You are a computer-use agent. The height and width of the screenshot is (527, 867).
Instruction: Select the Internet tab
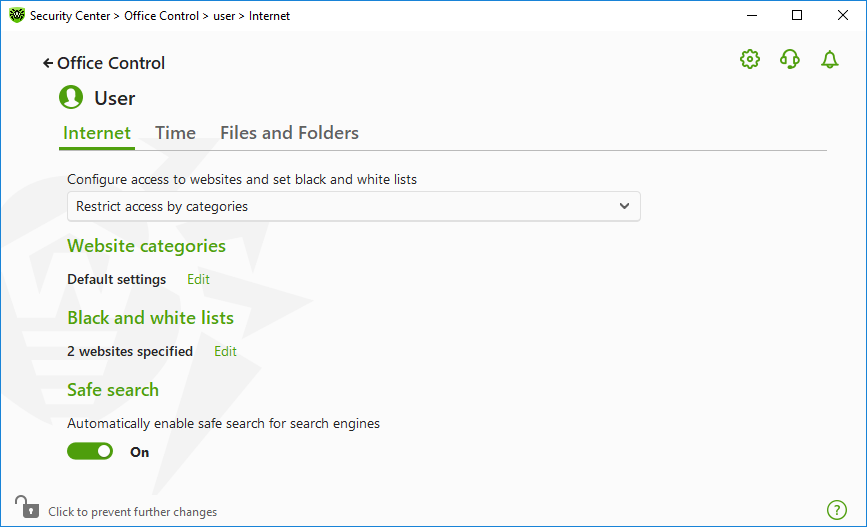tap(97, 133)
